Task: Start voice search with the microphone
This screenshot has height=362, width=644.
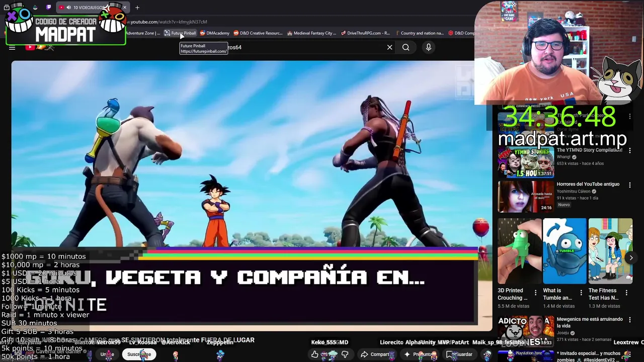Action: click(429, 47)
